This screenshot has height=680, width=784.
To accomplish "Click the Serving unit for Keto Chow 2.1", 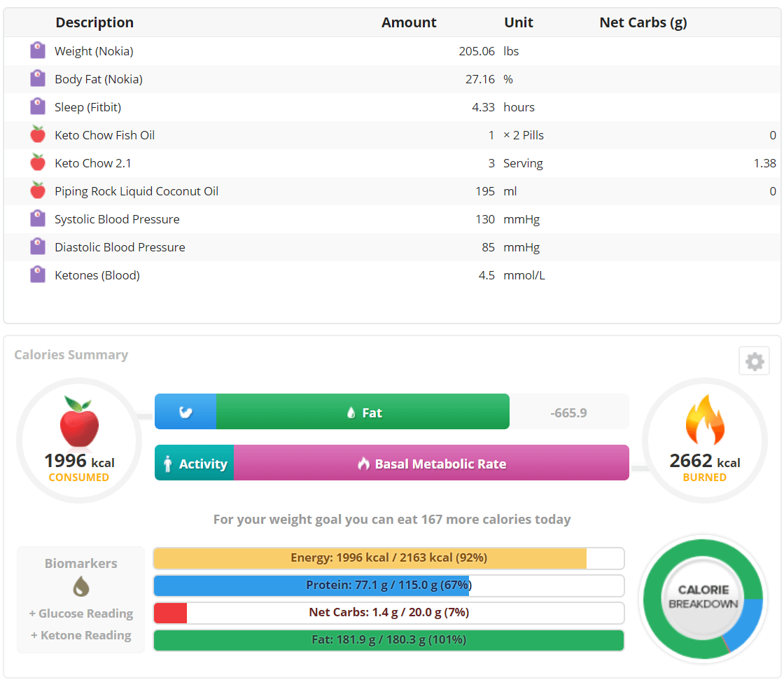I will (x=523, y=163).
